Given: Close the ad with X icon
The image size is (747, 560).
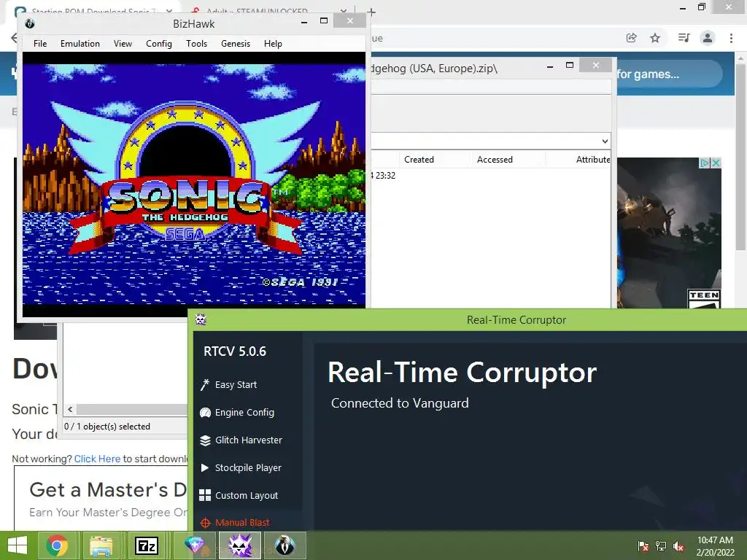Looking at the screenshot, I should point(716,163).
